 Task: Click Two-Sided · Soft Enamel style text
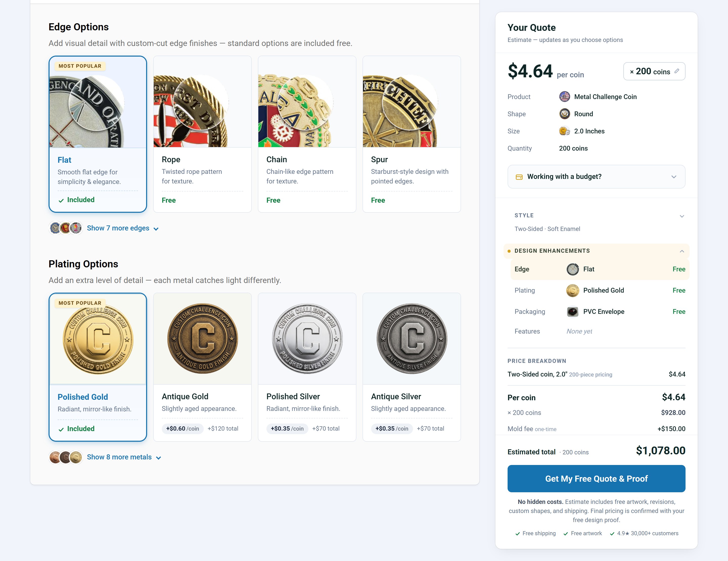(547, 229)
